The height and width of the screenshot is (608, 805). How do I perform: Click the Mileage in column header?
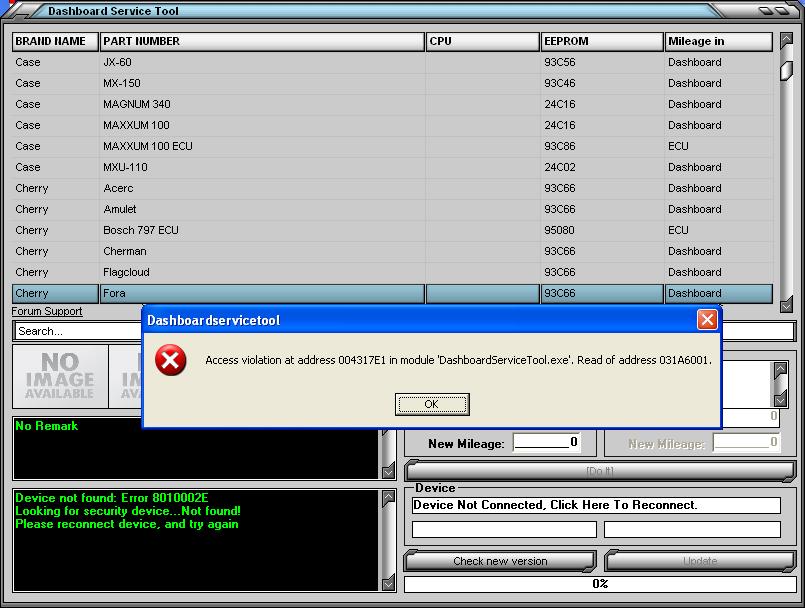click(718, 42)
